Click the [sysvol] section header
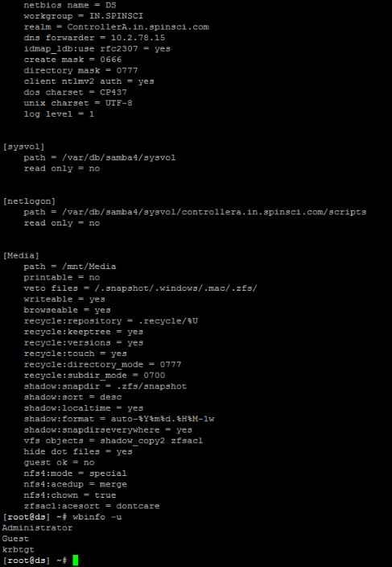 coord(24,147)
